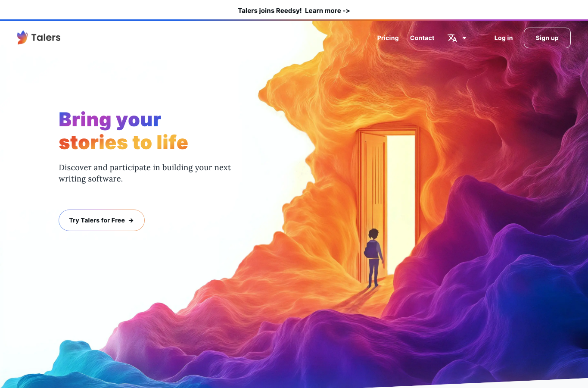This screenshot has width=588, height=388.
Task: Click the stories to life gradient heading
Action: [x=123, y=142]
